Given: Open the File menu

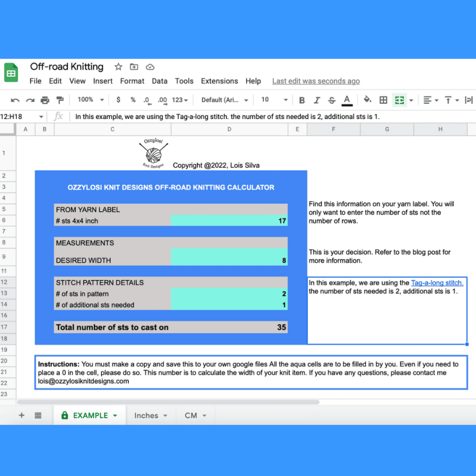Looking at the screenshot, I should [35, 81].
